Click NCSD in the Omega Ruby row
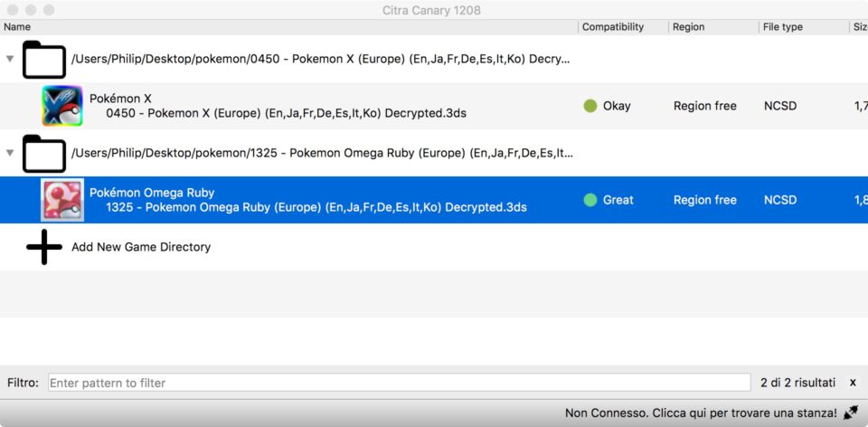This screenshot has height=427, width=868. tap(780, 200)
